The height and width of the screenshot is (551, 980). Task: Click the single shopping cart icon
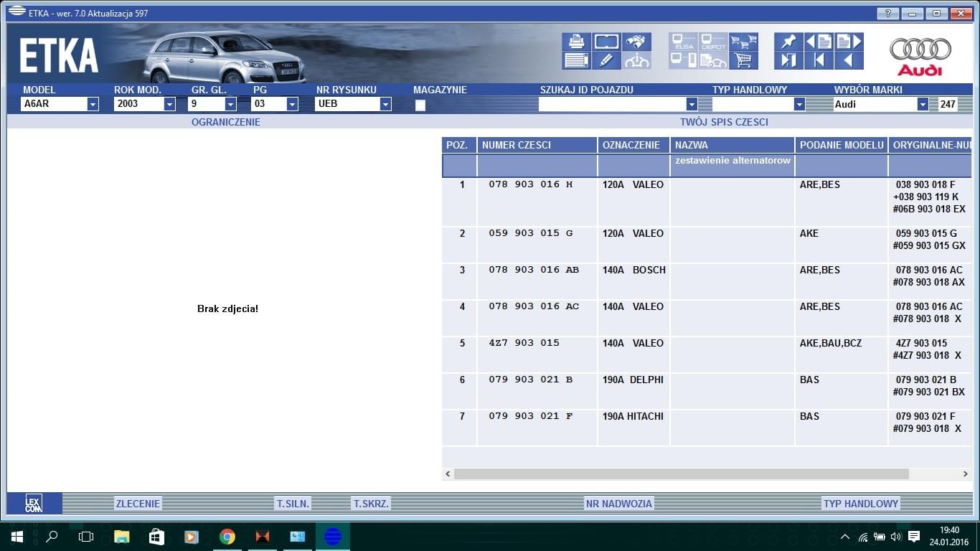click(744, 60)
